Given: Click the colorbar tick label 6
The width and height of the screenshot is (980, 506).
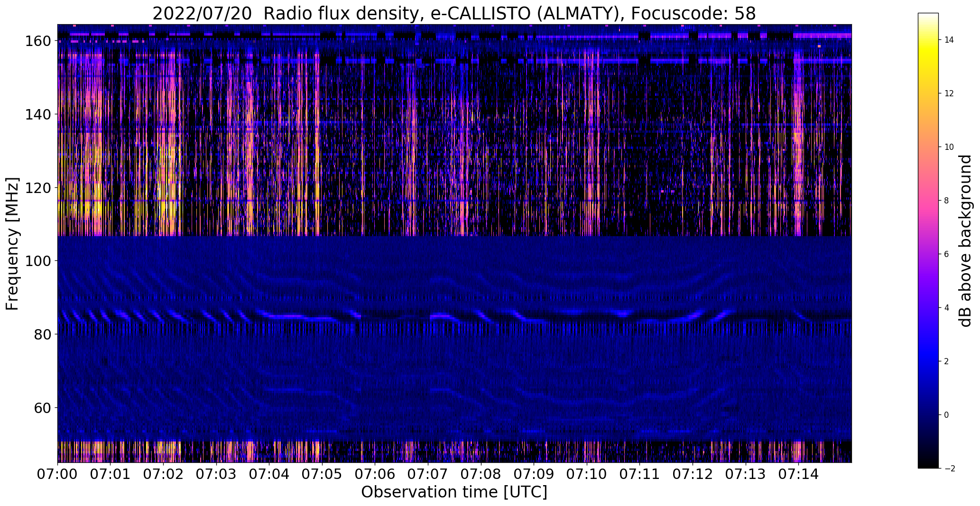Looking at the screenshot, I should (x=946, y=255).
